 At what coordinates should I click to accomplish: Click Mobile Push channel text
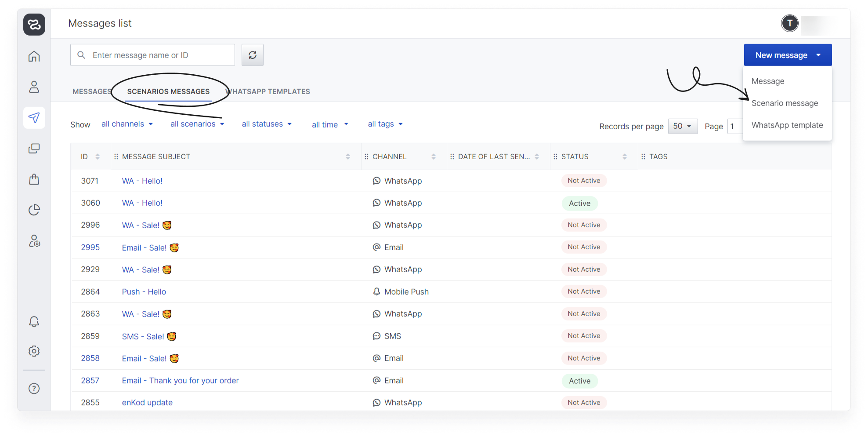pos(407,291)
